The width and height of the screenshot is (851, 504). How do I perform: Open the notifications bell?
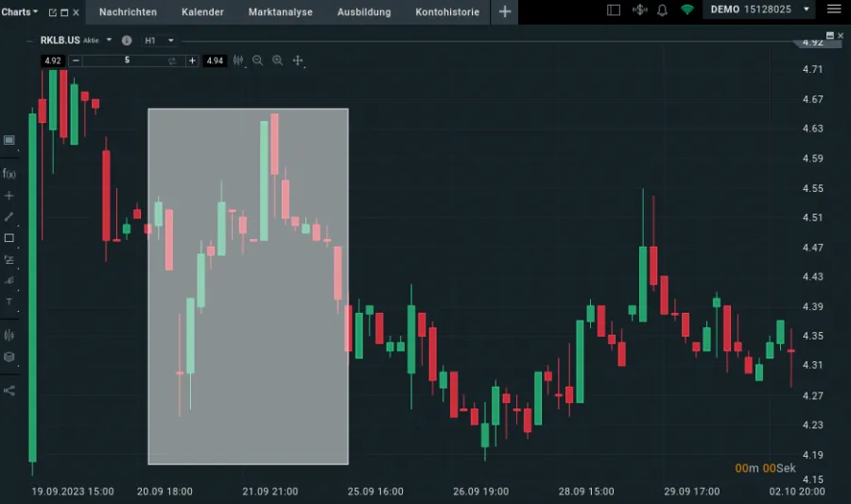[662, 10]
